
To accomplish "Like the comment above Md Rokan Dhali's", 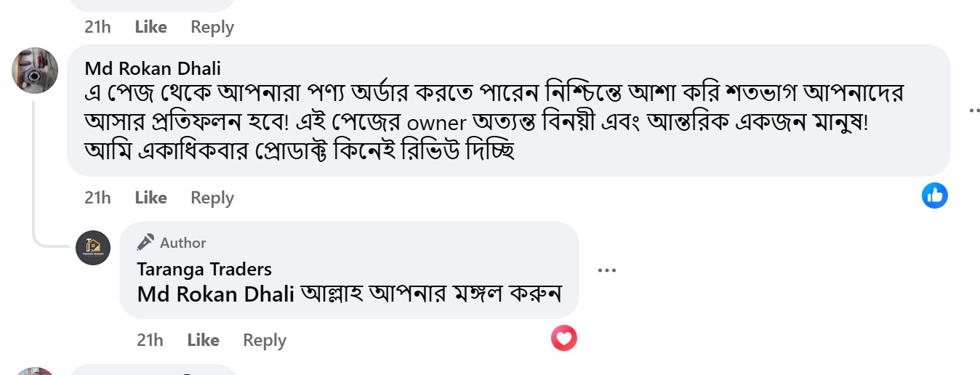I will pos(150,27).
